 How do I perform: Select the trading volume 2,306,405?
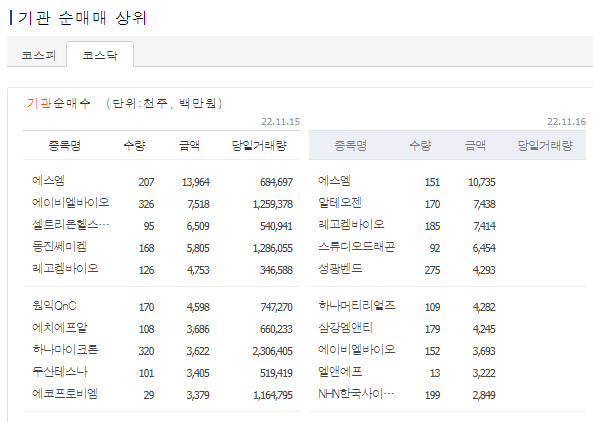pyautogui.click(x=273, y=351)
